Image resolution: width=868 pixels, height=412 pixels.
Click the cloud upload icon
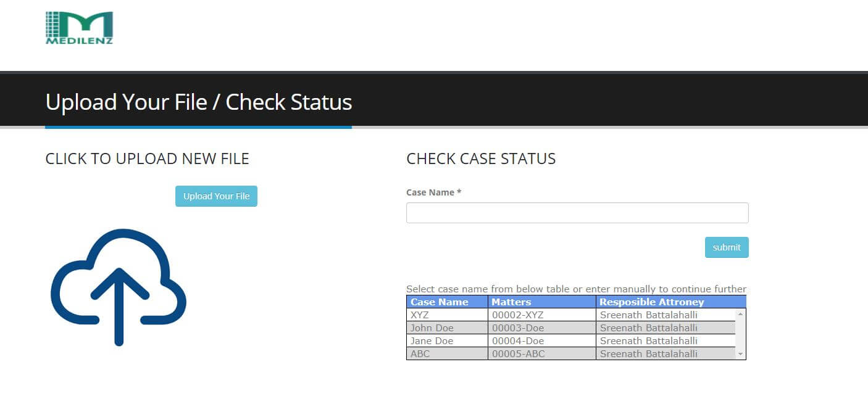(x=119, y=287)
